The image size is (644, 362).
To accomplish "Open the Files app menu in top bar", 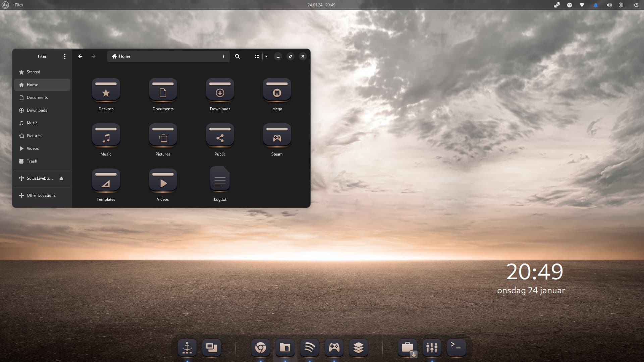I will pos(19,5).
